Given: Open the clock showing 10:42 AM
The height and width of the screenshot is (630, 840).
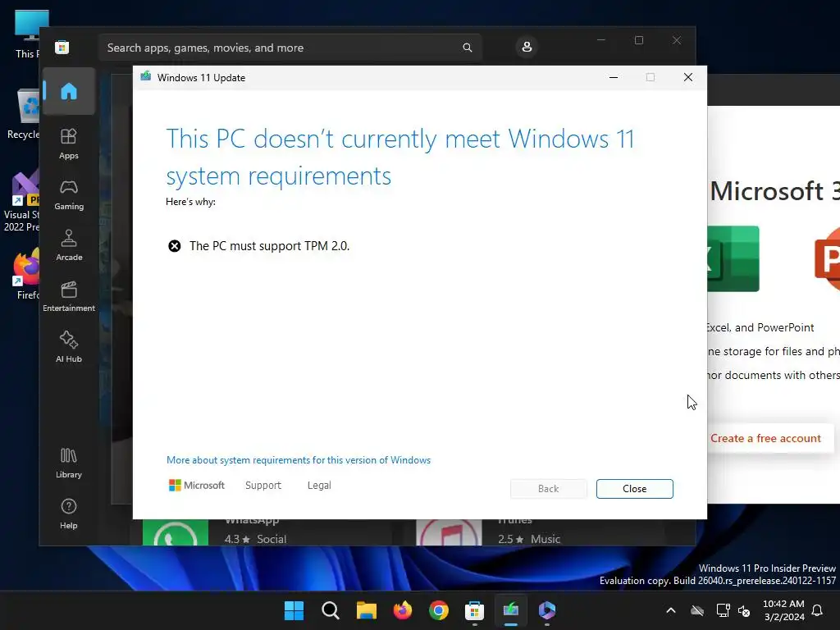Looking at the screenshot, I should tap(783, 610).
